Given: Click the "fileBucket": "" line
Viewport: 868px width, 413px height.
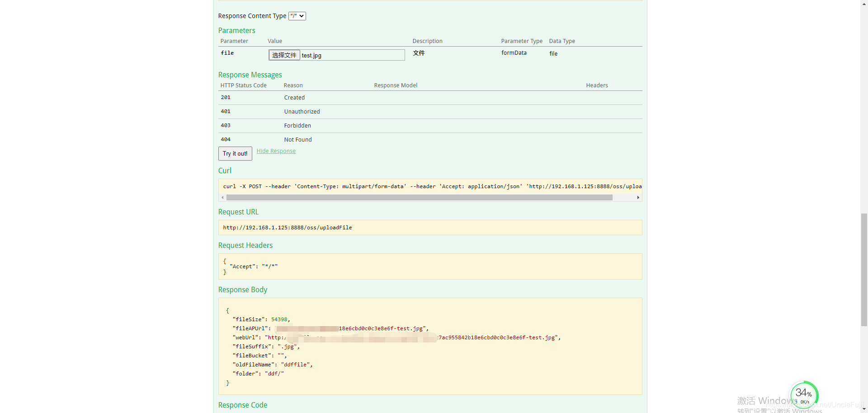Looking at the screenshot, I should coord(259,356).
